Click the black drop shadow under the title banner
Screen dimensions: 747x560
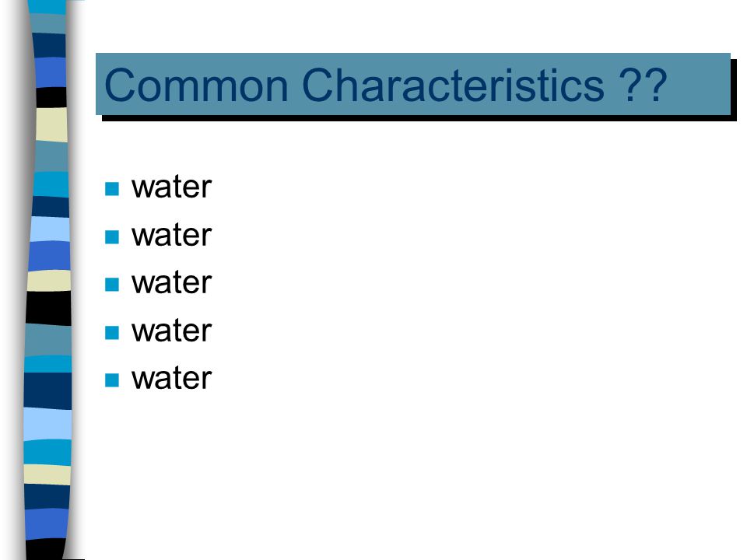coord(419,118)
